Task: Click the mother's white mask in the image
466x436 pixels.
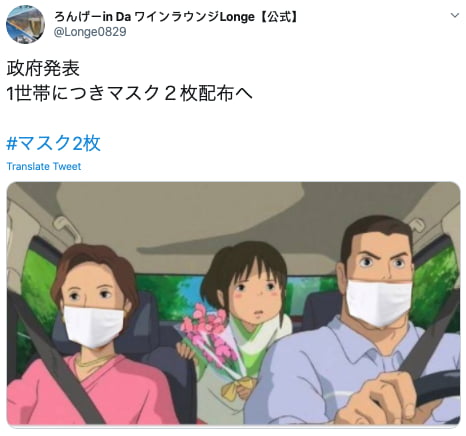Action: pyautogui.click(x=93, y=327)
